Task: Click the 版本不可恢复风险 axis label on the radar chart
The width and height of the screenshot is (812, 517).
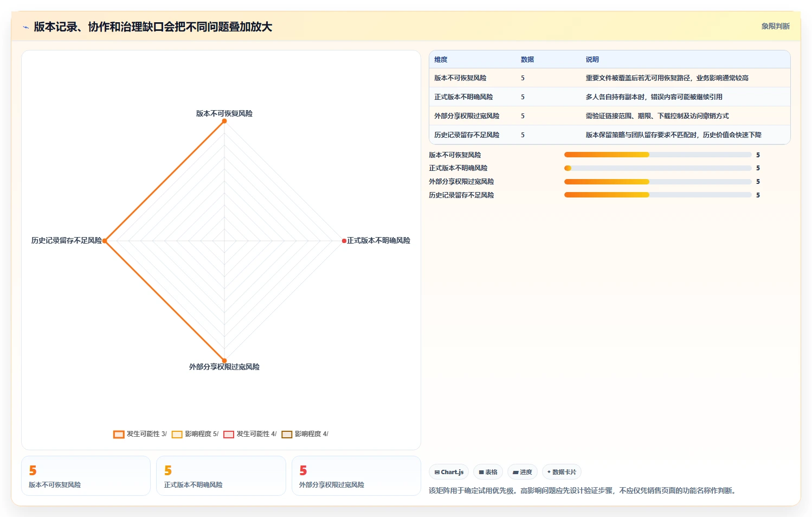Action: [x=224, y=113]
